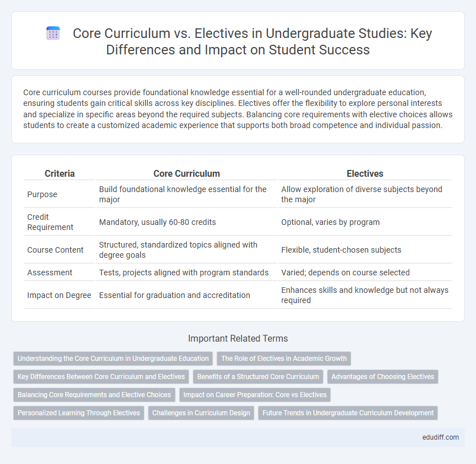Viewport: 476px width, 464px height.
Task: Click the 'Mandatory, usually 60-80 credits' cell
Action: pos(158,222)
